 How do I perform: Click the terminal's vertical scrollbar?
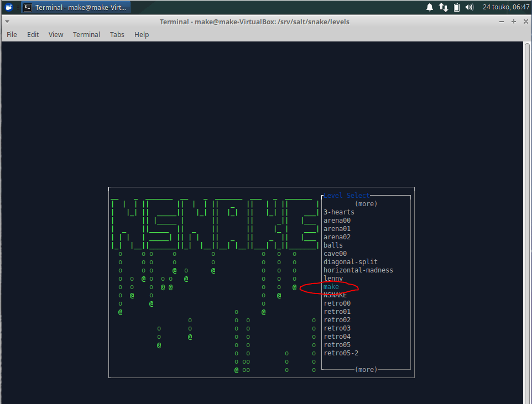(527, 221)
